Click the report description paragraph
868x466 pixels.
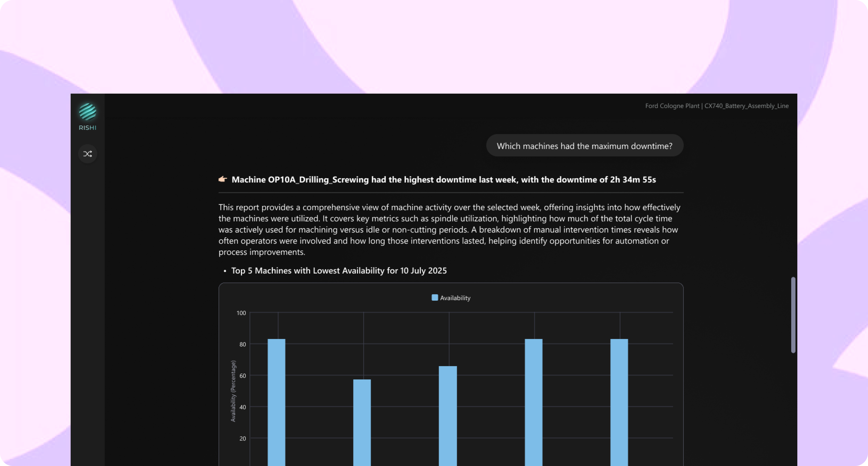(449, 230)
